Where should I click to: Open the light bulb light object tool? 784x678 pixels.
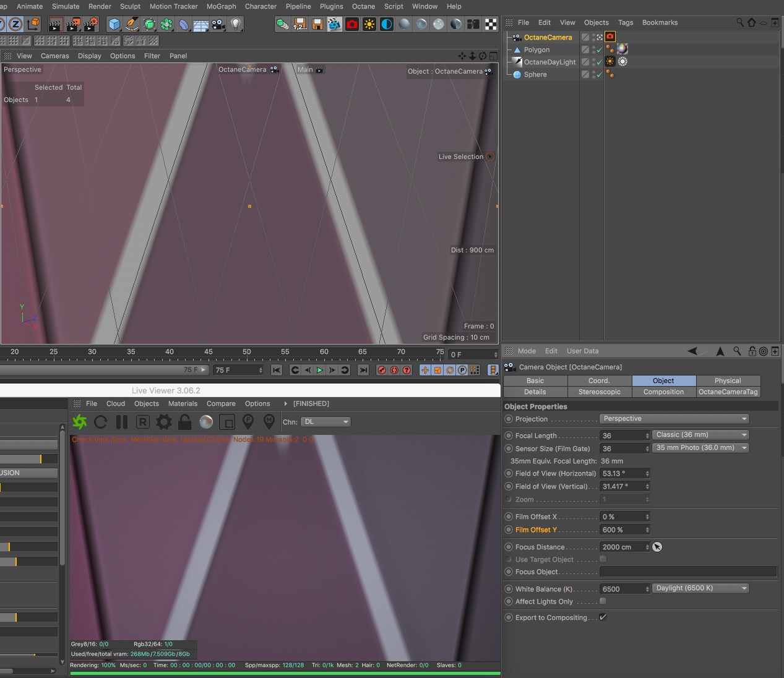pos(236,24)
